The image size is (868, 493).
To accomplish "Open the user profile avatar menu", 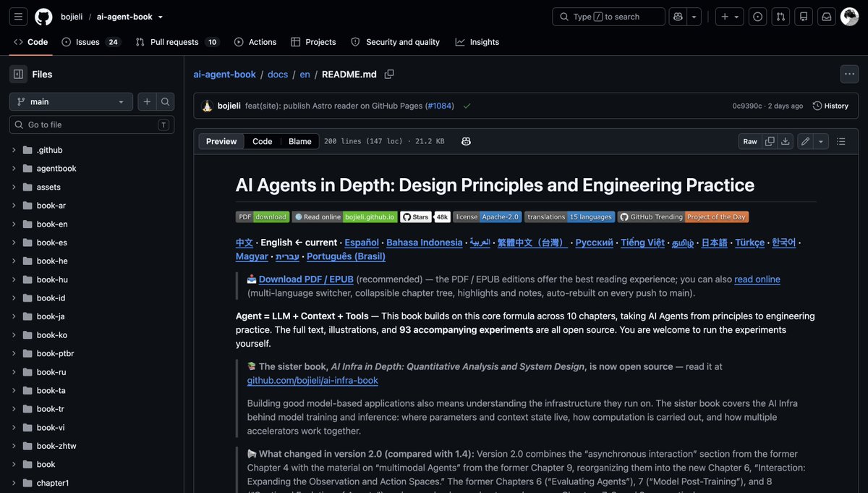I will [850, 17].
